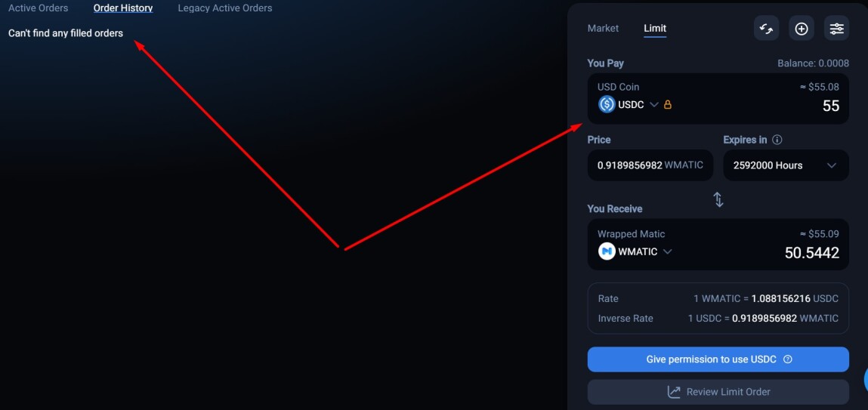Image resolution: width=868 pixels, height=410 pixels.
Task: Click the WMATIC token logo
Action: [607, 251]
